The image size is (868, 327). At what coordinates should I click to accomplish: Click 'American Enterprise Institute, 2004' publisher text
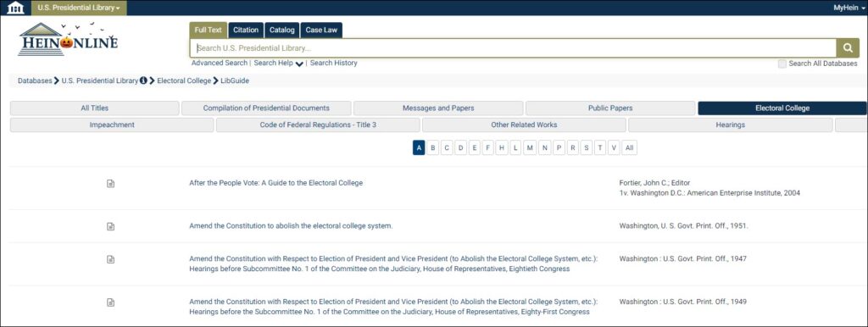pos(743,194)
